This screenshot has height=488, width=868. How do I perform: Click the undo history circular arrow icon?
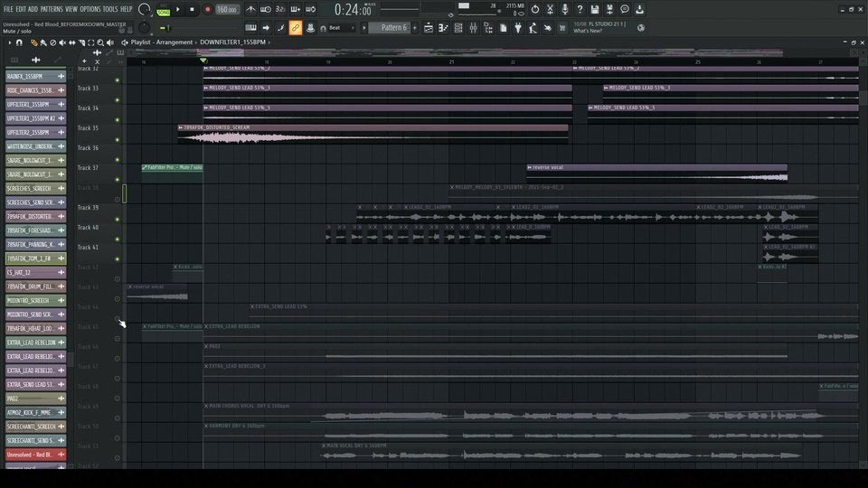[534, 9]
